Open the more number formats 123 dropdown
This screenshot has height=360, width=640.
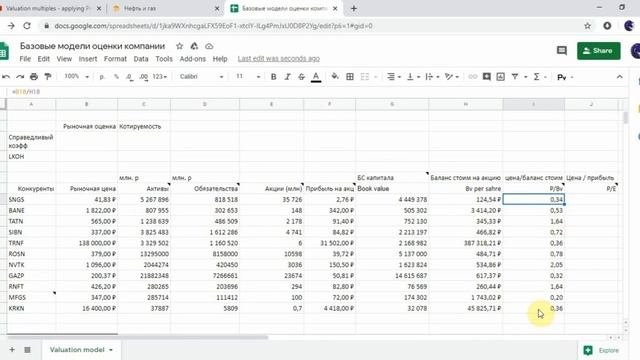(160, 77)
